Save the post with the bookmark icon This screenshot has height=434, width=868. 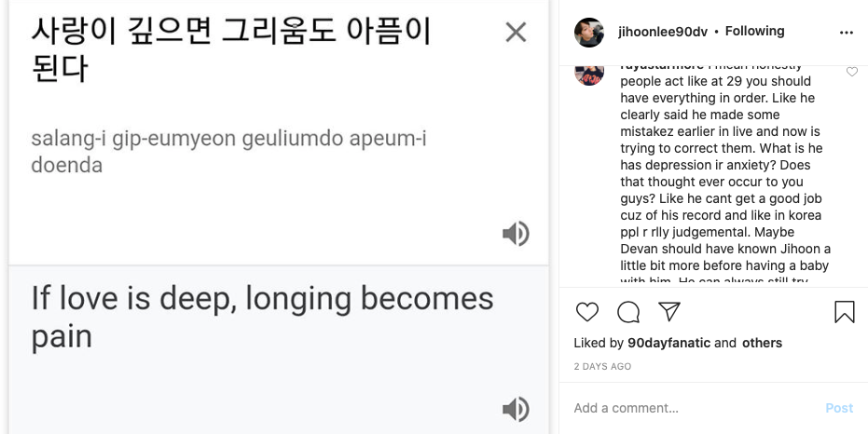point(845,312)
